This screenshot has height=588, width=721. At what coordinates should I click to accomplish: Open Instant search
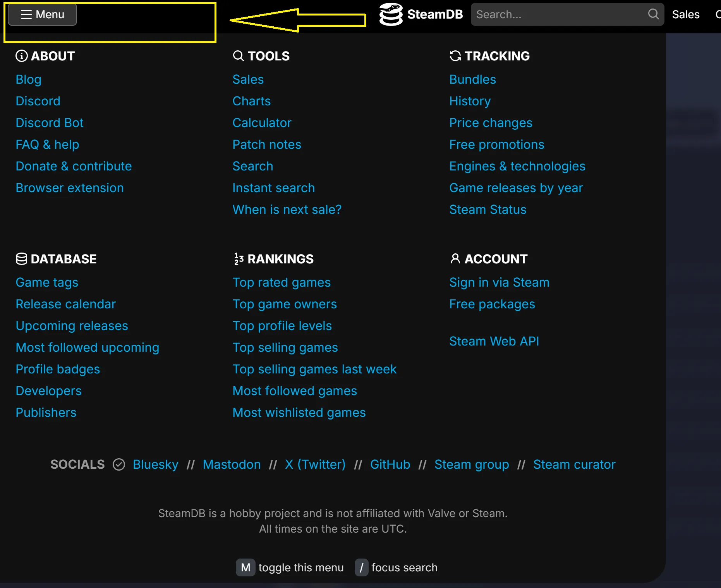(x=274, y=188)
